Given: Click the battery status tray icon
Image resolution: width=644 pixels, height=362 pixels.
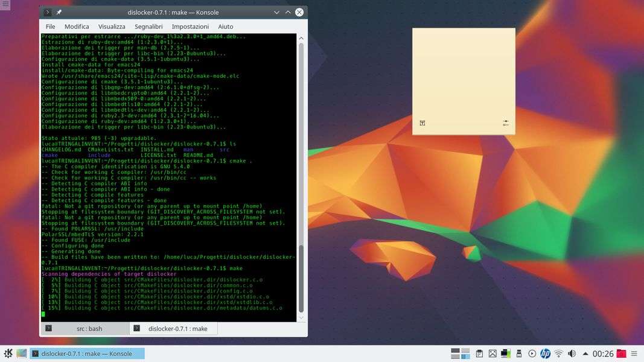Looking at the screenshot, I should point(506,354).
